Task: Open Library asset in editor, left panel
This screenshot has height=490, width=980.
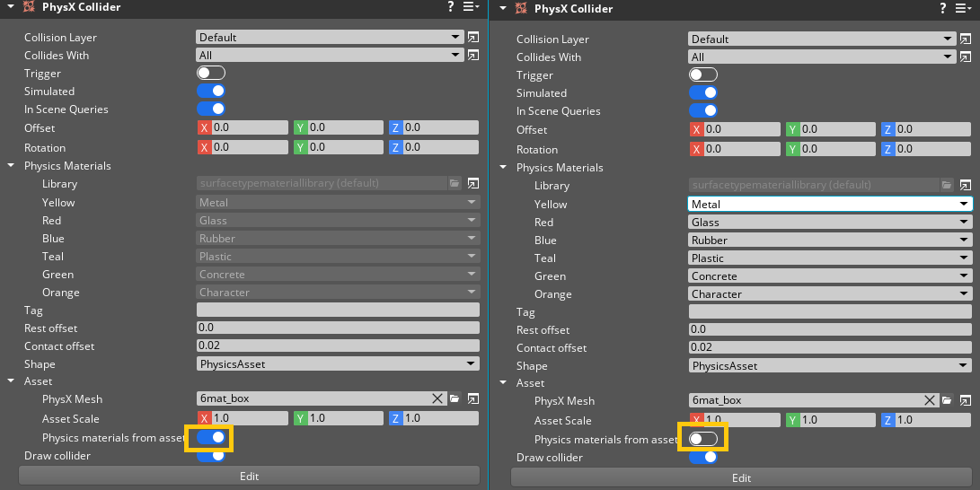Action: pyautogui.click(x=473, y=183)
